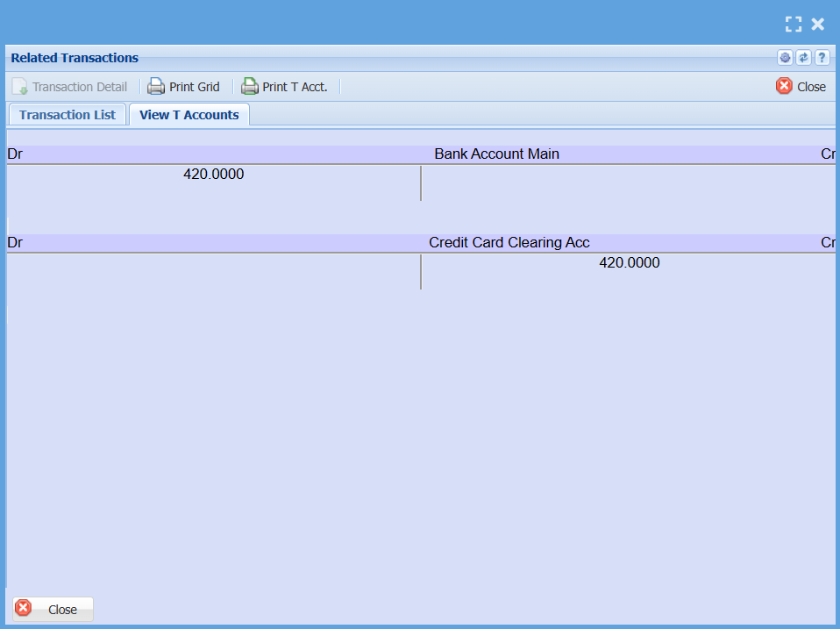The image size is (840, 629).
Task: Click the Transaction Detail toolbar label
Action: 80,87
